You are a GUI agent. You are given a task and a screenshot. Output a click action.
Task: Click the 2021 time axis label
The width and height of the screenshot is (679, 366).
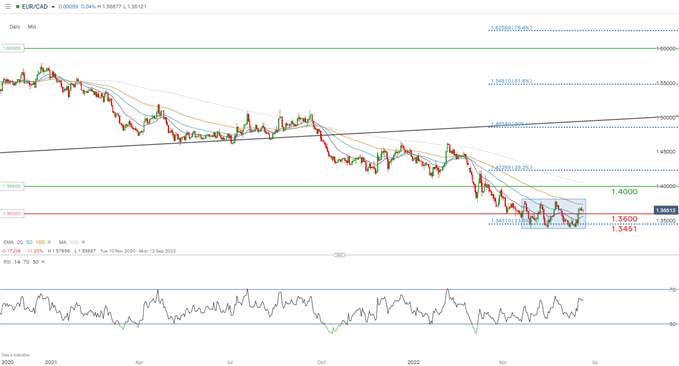point(51,362)
